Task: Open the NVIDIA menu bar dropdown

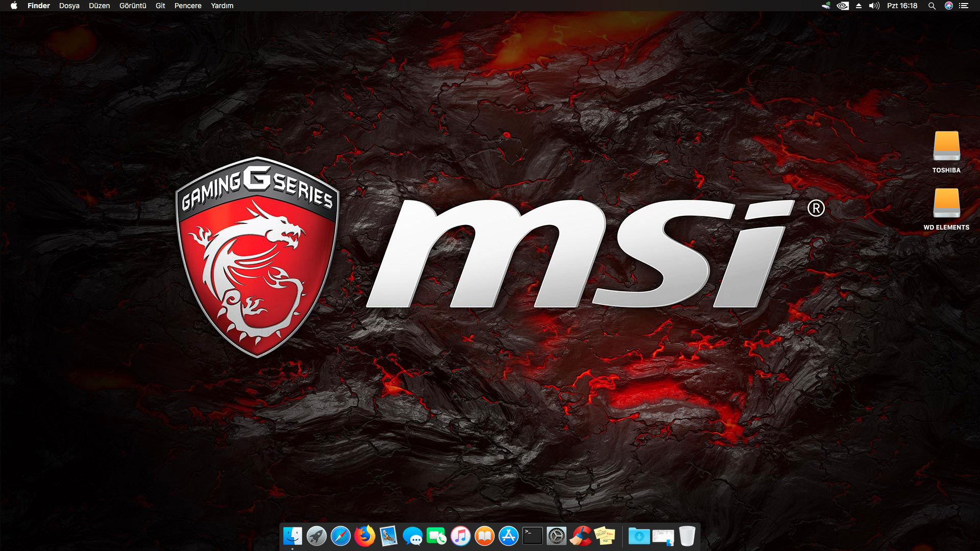Action: pos(843,6)
